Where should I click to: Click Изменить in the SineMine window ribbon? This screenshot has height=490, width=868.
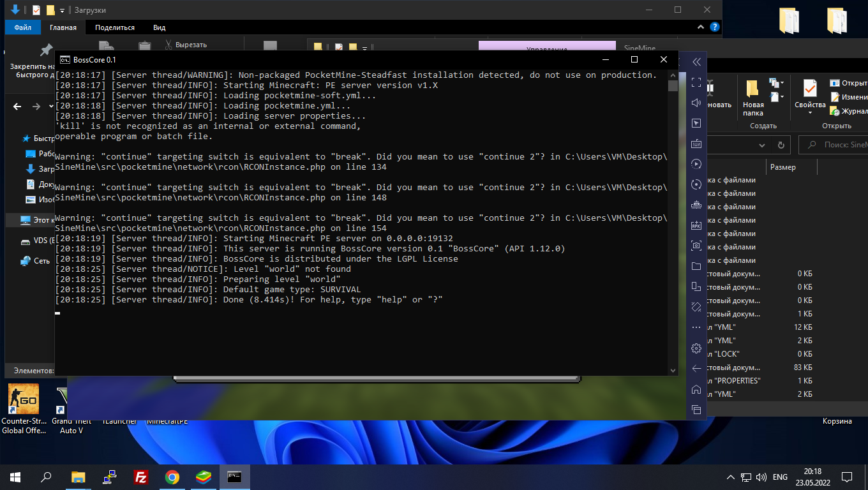[x=848, y=97]
